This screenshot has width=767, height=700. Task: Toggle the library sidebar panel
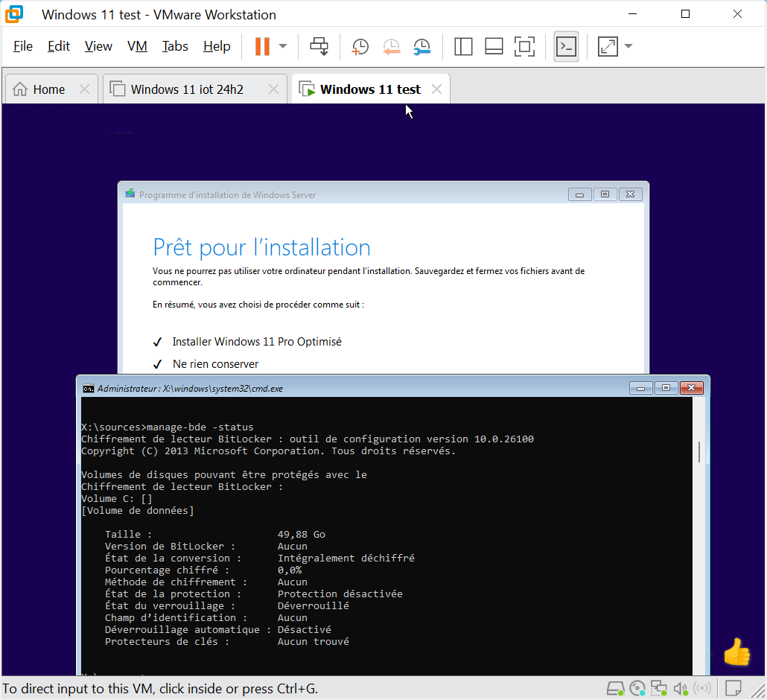tap(462, 46)
